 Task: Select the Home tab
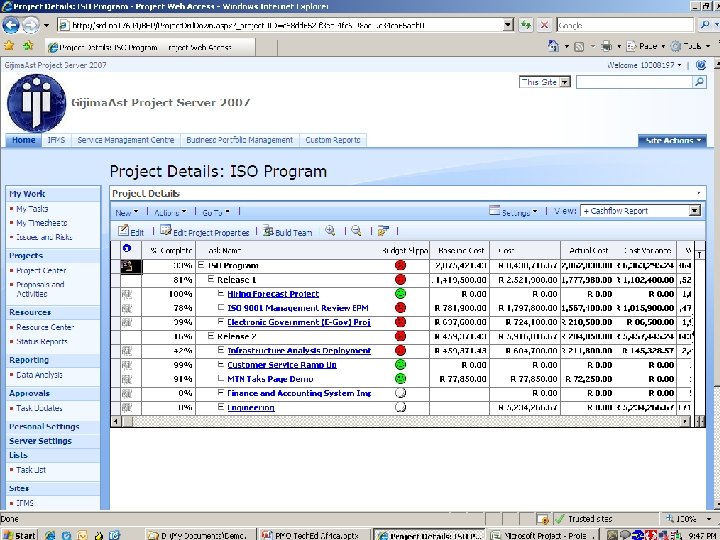tap(23, 140)
